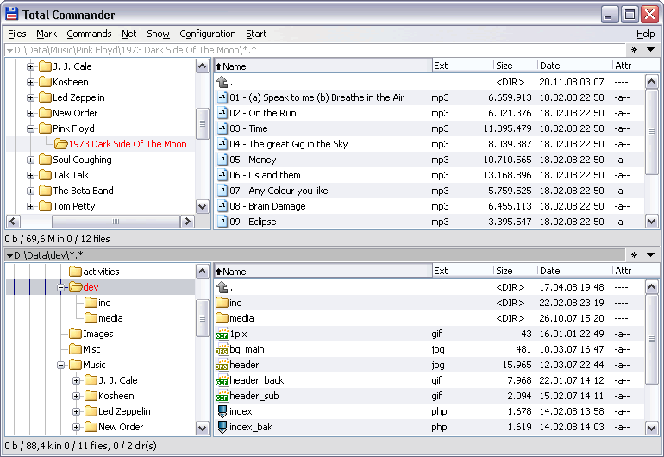
Task: Expand the Soul Coughing tree node
Action: click(30, 160)
